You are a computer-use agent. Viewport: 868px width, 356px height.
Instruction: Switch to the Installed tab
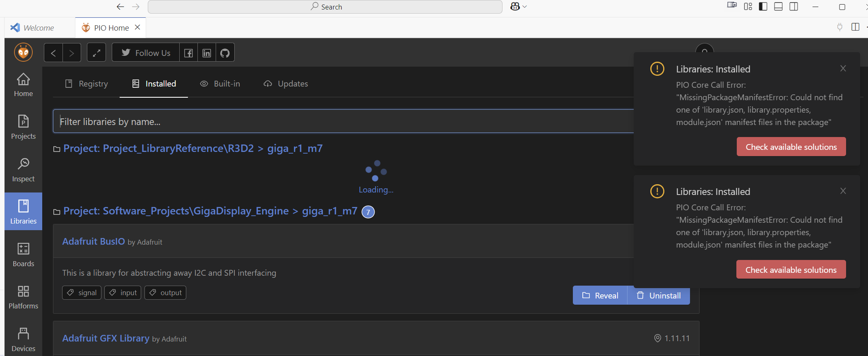154,84
